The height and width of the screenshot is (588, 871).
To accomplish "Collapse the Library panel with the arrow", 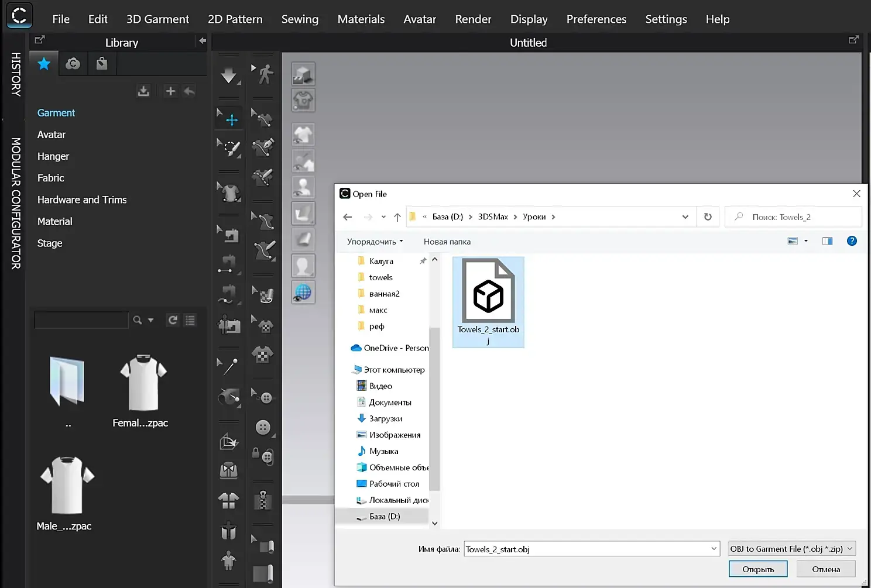I will [202, 41].
